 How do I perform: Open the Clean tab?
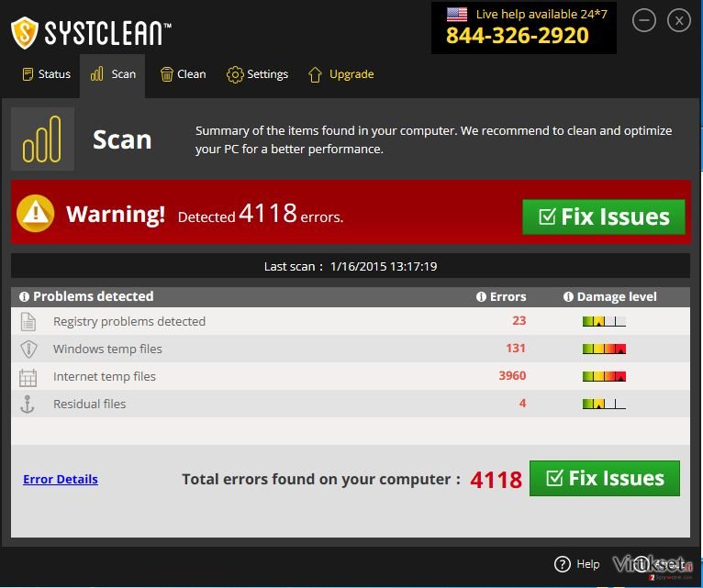point(183,74)
